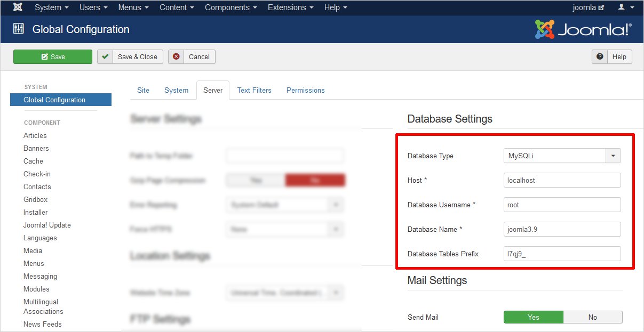Click the Global Configuration sliders icon
This screenshot has width=644, height=332.
pos(18,29)
